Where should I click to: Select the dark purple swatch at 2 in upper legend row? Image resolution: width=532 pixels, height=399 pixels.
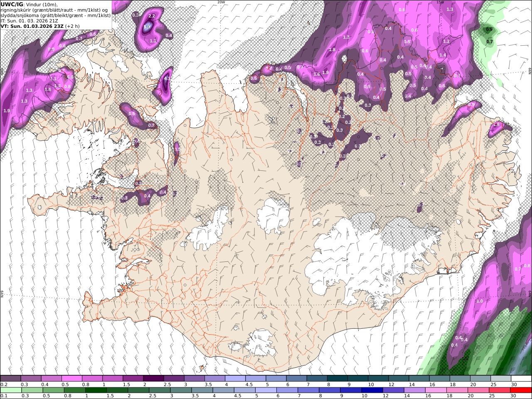pyautogui.click(x=153, y=379)
